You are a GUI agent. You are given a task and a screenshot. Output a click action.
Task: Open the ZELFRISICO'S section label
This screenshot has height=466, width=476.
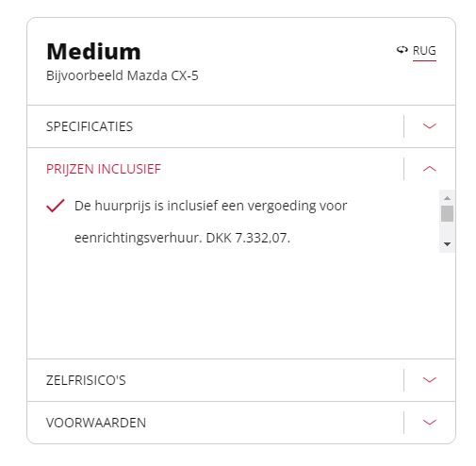click(x=86, y=380)
